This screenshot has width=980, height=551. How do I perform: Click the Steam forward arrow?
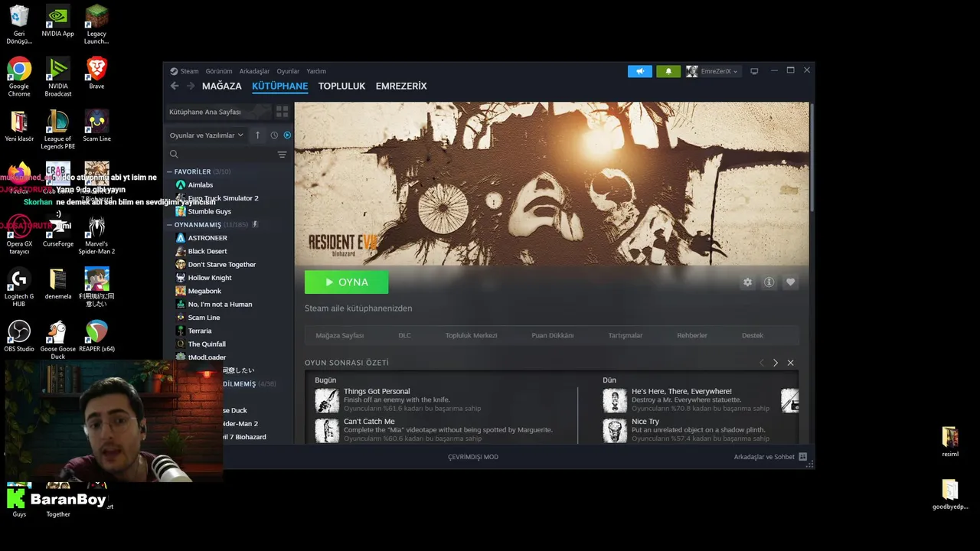click(191, 86)
